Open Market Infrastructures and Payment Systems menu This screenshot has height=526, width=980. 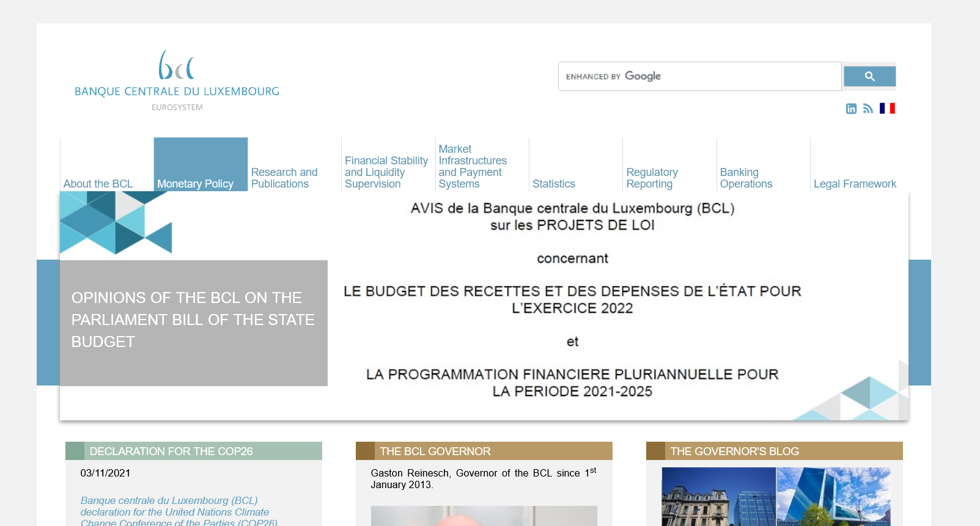tap(472, 166)
